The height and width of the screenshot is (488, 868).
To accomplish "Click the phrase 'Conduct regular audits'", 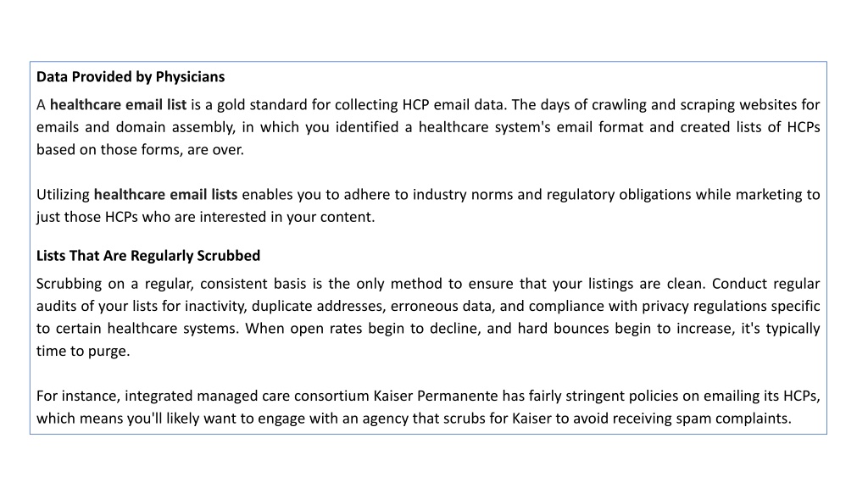I will point(428,295).
